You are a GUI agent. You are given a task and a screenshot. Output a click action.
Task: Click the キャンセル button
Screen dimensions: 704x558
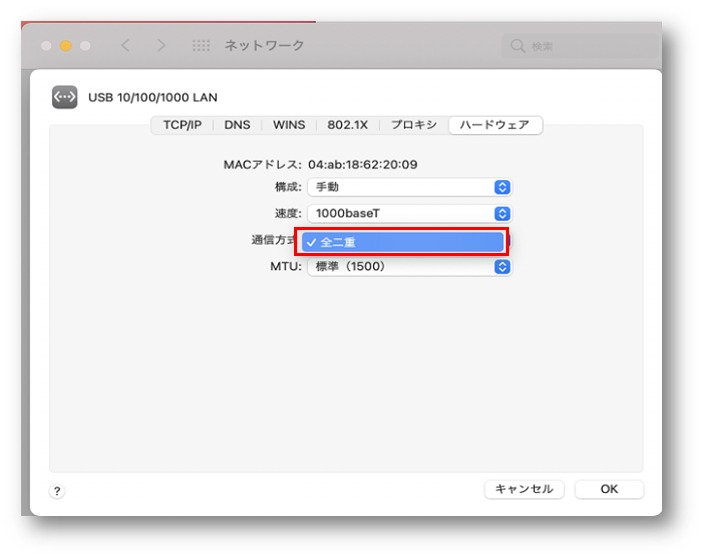pyautogui.click(x=524, y=489)
